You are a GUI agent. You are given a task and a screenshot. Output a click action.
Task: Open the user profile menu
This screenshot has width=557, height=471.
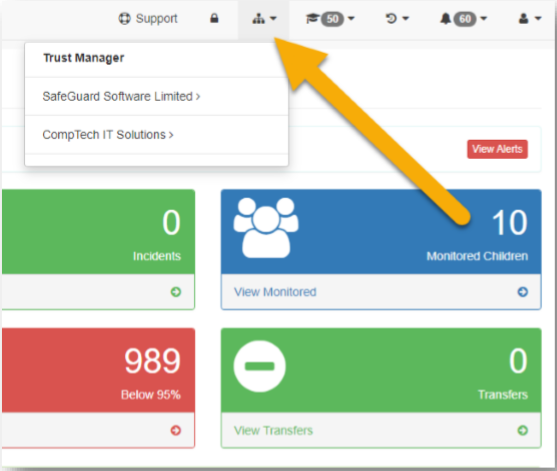(x=530, y=18)
